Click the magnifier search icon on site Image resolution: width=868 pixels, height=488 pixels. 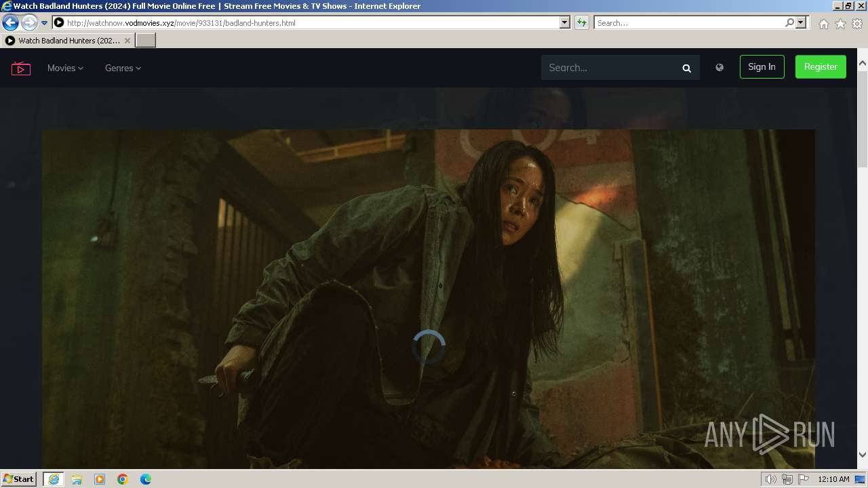tap(686, 68)
